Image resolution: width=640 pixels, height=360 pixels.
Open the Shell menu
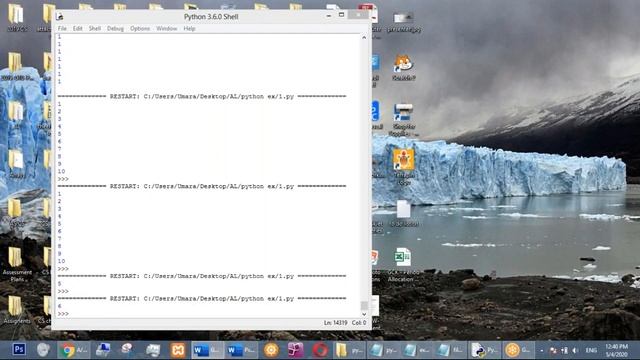click(95, 29)
